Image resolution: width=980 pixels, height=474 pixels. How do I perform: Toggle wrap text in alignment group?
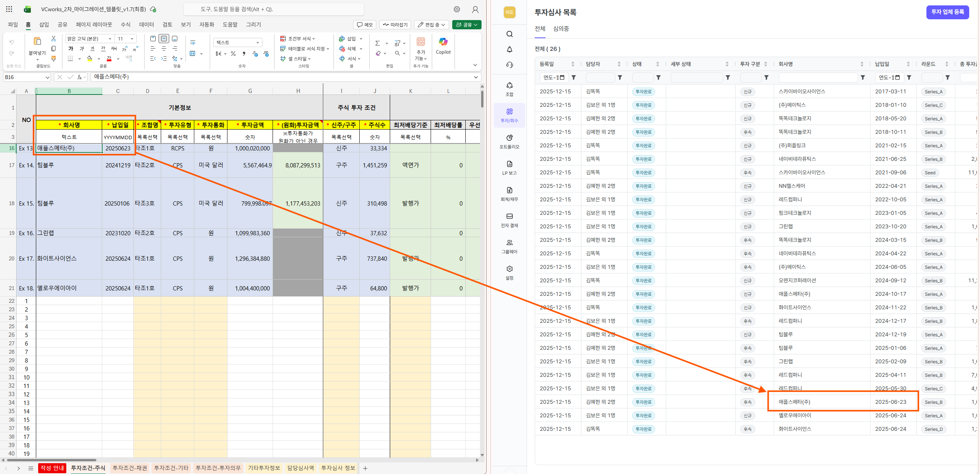(x=193, y=42)
